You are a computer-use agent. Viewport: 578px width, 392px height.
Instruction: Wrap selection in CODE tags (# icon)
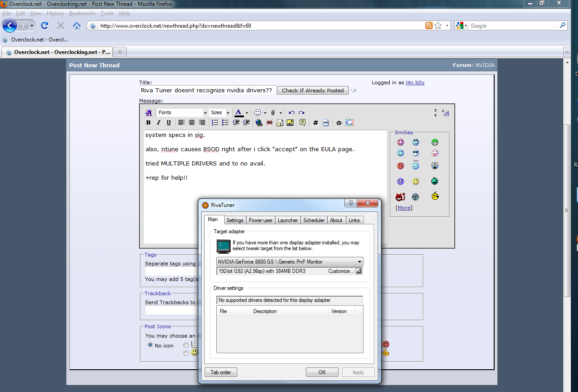tap(316, 123)
